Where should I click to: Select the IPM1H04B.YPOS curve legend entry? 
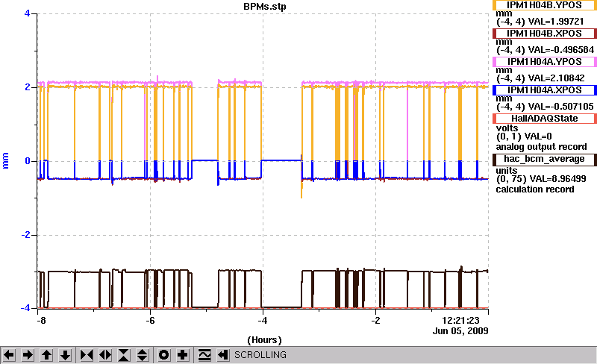(x=545, y=5)
